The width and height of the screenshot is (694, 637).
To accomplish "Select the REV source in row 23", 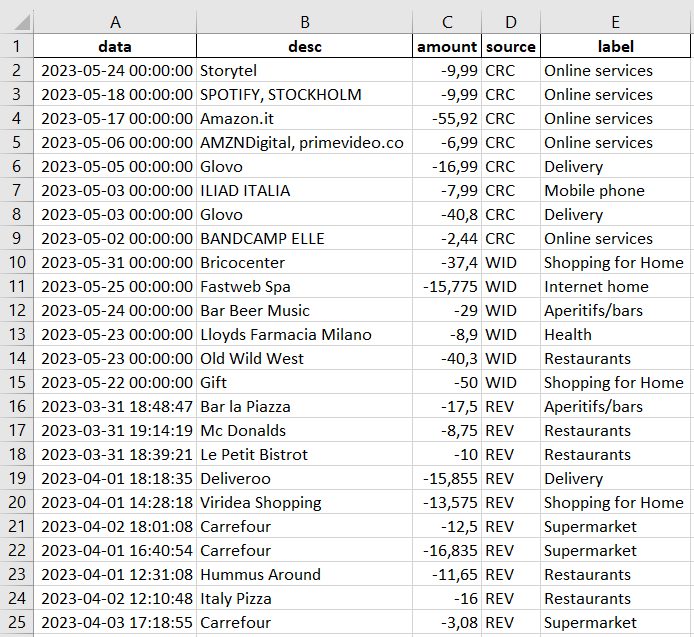I will 511,574.
